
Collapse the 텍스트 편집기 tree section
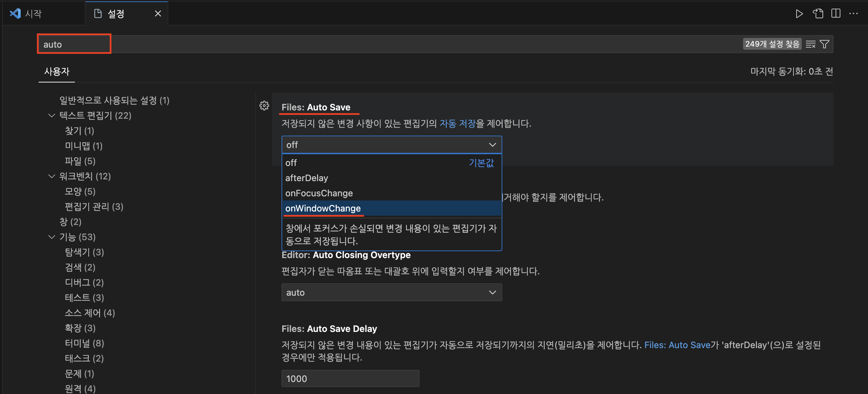click(x=52, y=116)
